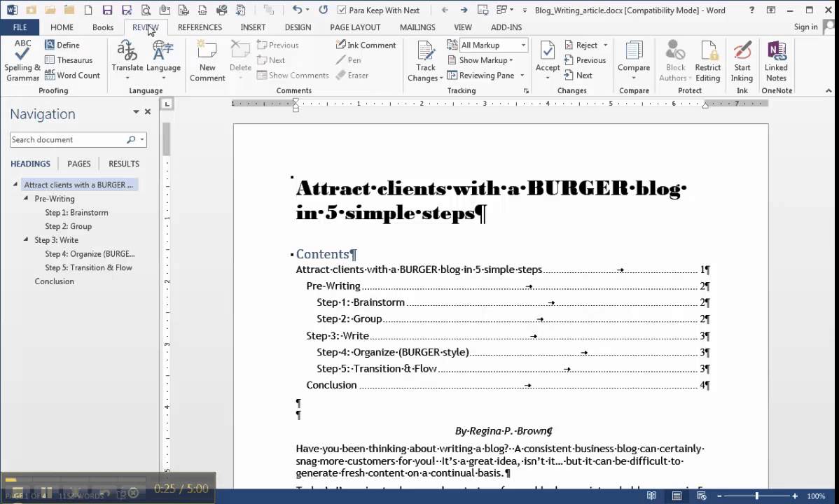
Task: Toggle Para Keep With Next checkbox
Action: point(341,10)
